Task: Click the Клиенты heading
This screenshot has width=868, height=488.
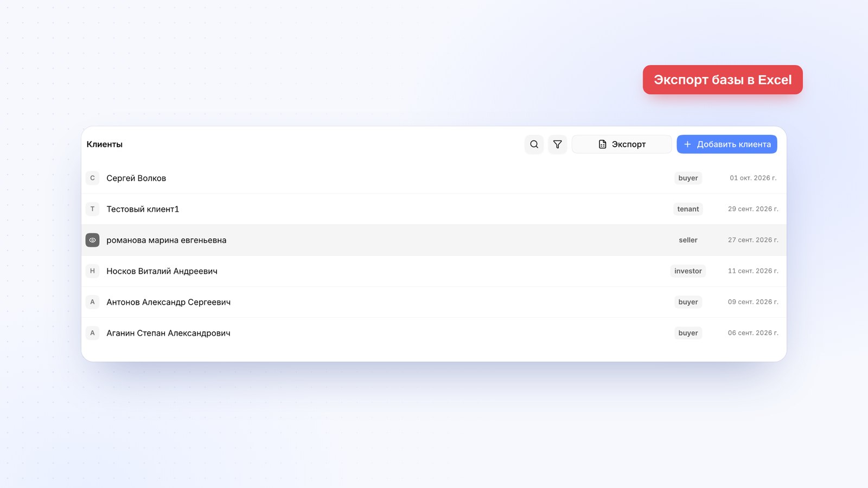Action: tap(105, 144)
